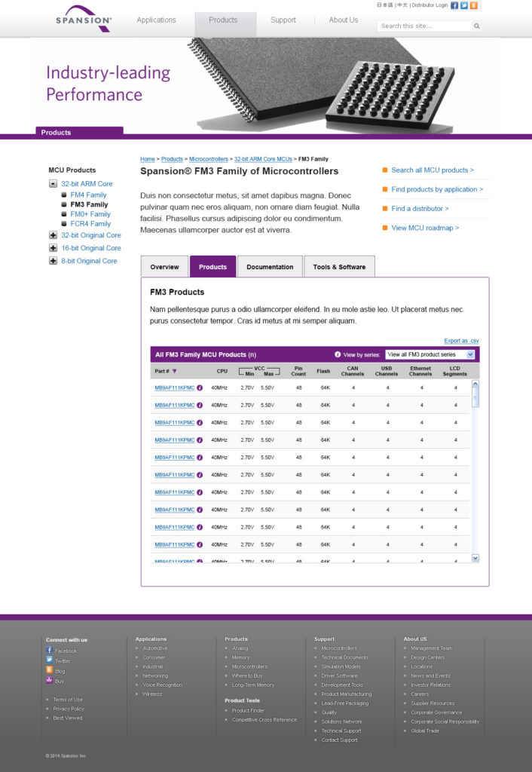Viewport: 532px width, 772px height.
Task: Expand the 8-bit Original Core node
Action: click(53, 261)
